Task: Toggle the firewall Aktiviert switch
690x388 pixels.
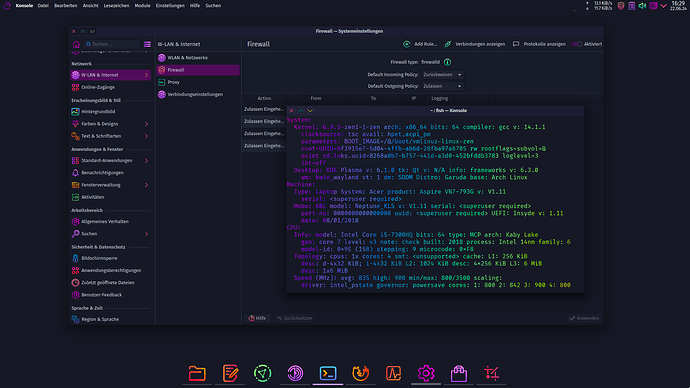Action: (x=577, y=44)
